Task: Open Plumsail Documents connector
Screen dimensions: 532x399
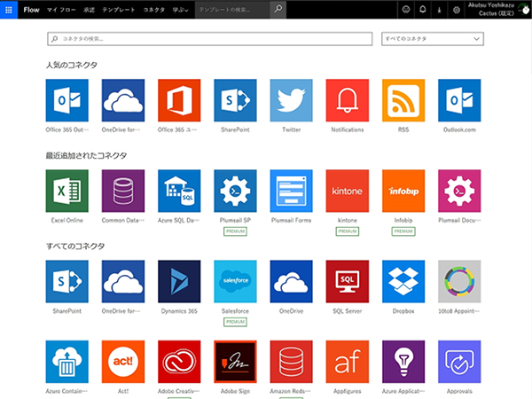Action: (459, 191)
